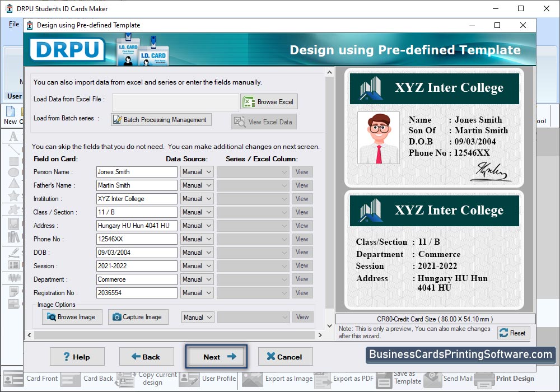Click the Father's Name input field
Screen dimensions: 560x392
tap(137, 185)
